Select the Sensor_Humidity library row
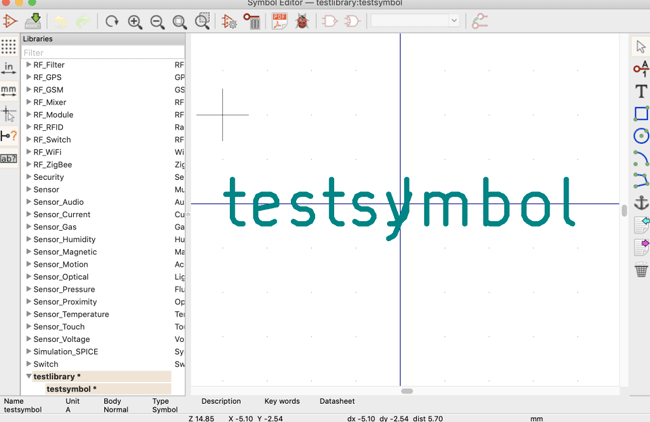Screen dimensions: 650x422 103,239
